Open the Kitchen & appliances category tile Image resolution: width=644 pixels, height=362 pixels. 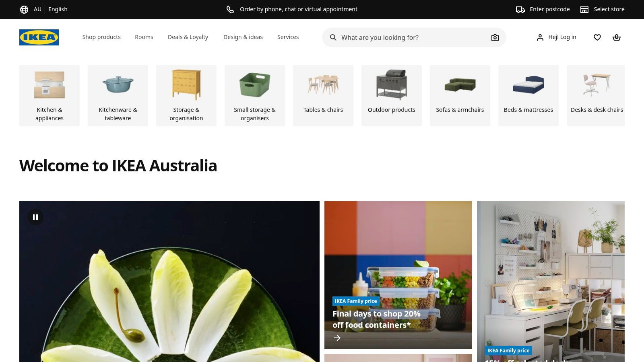pyautogui.click(x=50, y=95)
